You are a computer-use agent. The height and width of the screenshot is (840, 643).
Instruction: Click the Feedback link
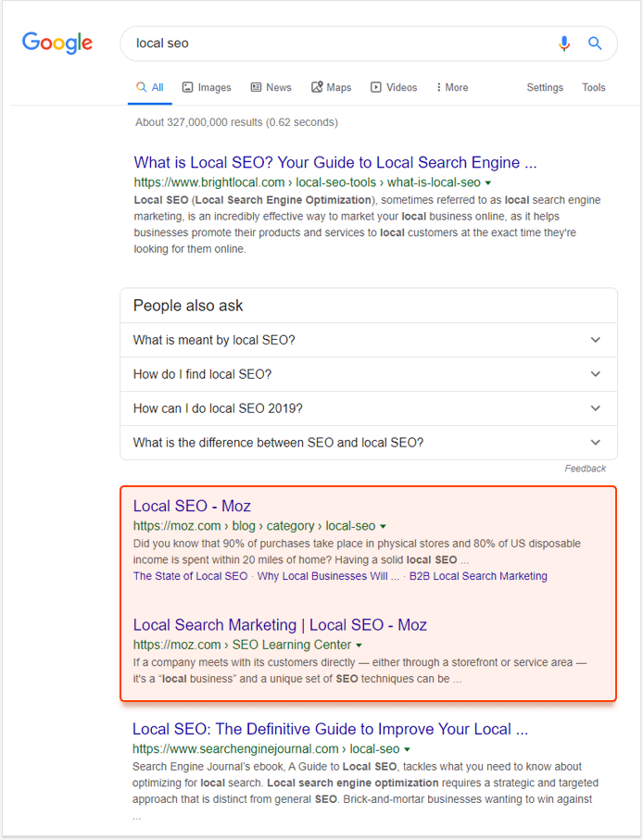(586, 469)
